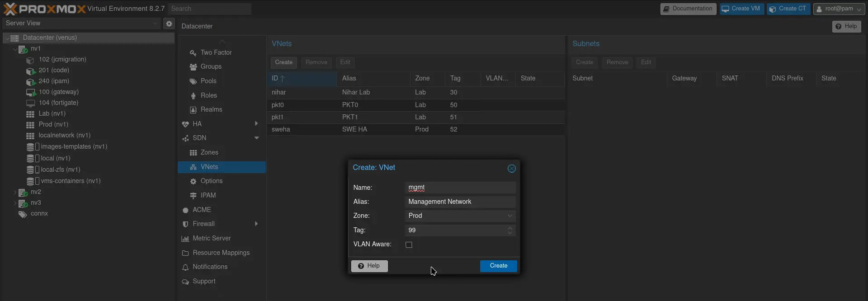Select the nihar VNet row
868x301 pixels.
416,93
